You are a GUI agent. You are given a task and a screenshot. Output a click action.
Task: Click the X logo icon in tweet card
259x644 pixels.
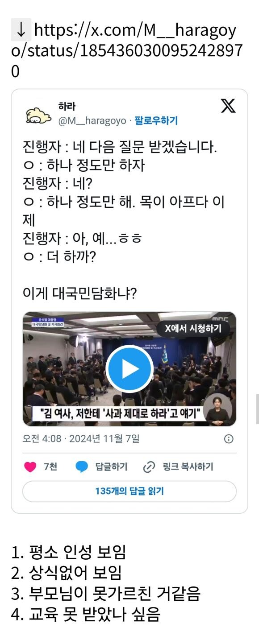(228, 106)
